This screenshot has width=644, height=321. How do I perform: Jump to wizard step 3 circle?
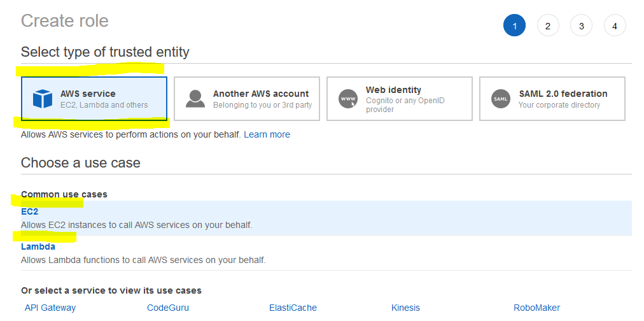point(581,25)
